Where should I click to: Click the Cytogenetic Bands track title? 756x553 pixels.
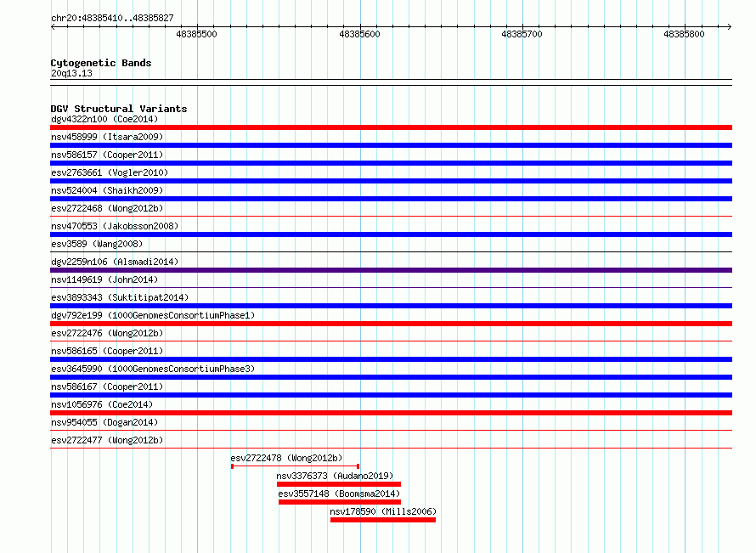tap(101, 63)
